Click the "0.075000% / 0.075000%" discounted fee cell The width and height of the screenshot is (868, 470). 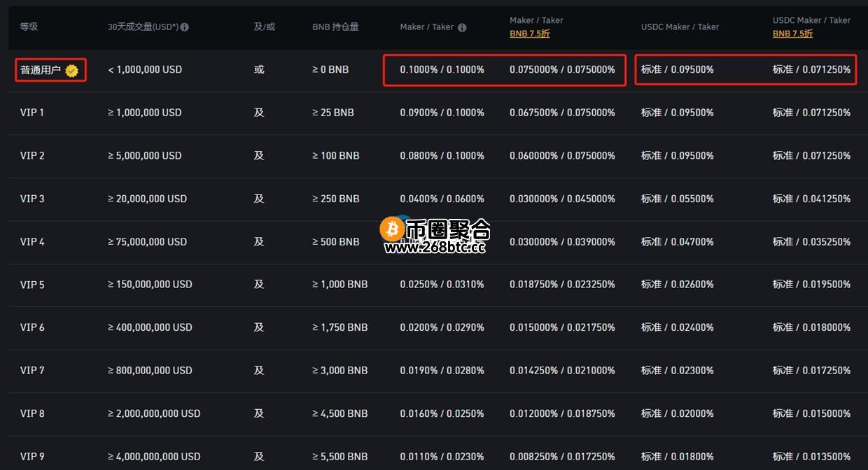coord(563,70)
